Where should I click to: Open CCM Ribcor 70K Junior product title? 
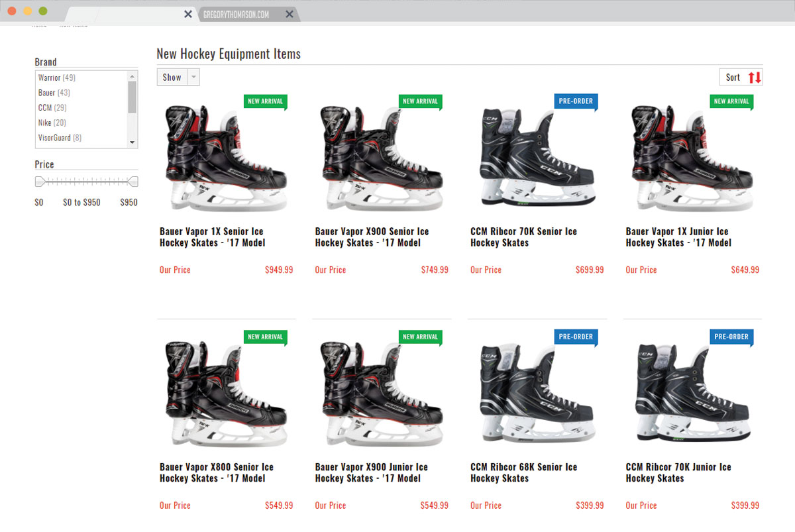point(678,472)
